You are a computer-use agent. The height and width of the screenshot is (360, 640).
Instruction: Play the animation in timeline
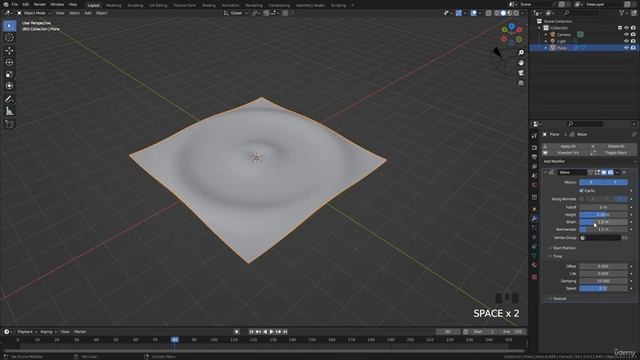(271, 332)
